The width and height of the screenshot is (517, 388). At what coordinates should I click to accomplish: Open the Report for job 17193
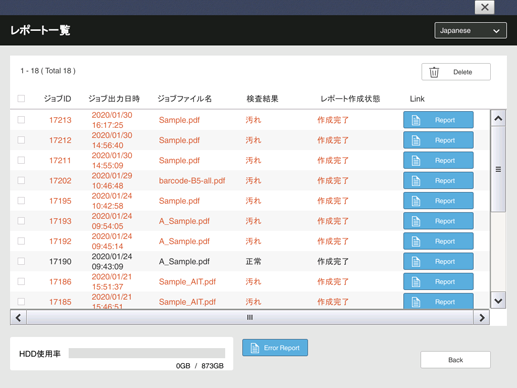click(438, 221)
